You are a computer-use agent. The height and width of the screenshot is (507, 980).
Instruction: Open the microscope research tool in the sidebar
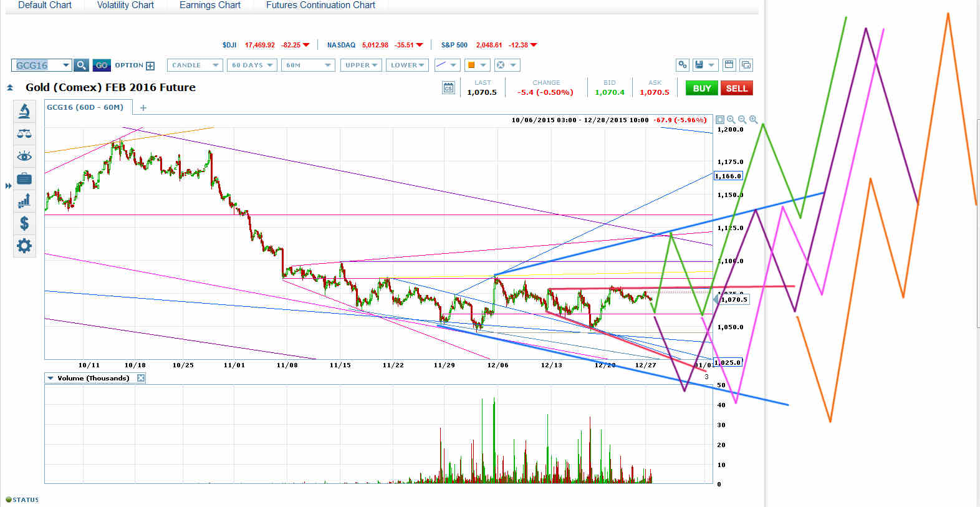click(24, 112)
